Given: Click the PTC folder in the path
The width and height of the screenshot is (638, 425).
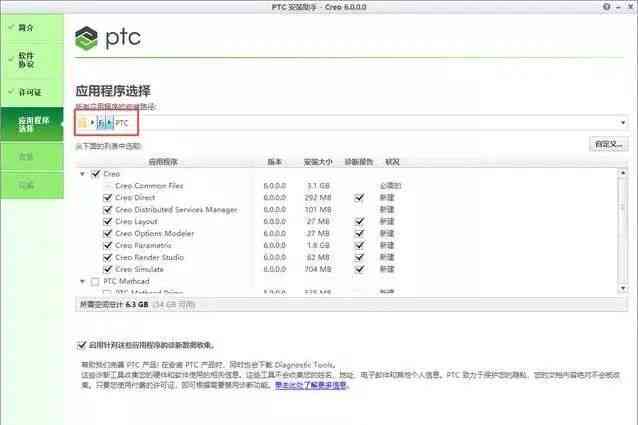Looking at the screenshot, I should [x=122, y=123].
